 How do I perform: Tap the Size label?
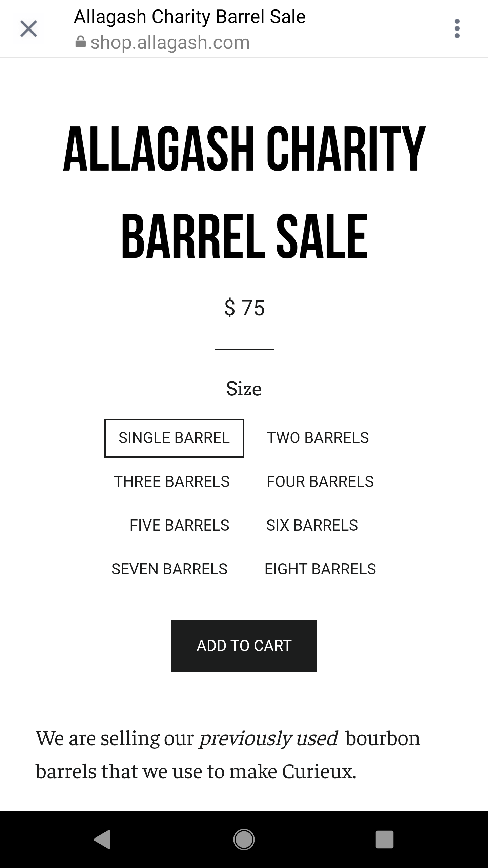coord(244,389)
